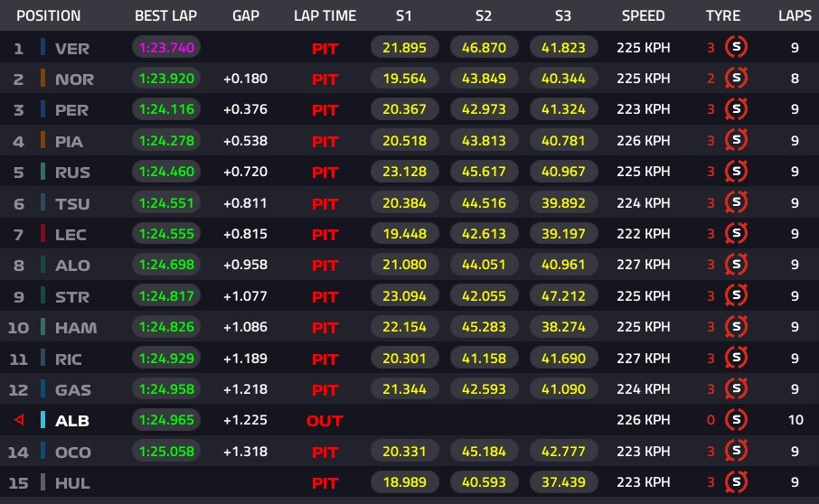Screen dimensions: 819x504
Task: Click HUL's S1 time 18.989
Action: tap(404, 482)
